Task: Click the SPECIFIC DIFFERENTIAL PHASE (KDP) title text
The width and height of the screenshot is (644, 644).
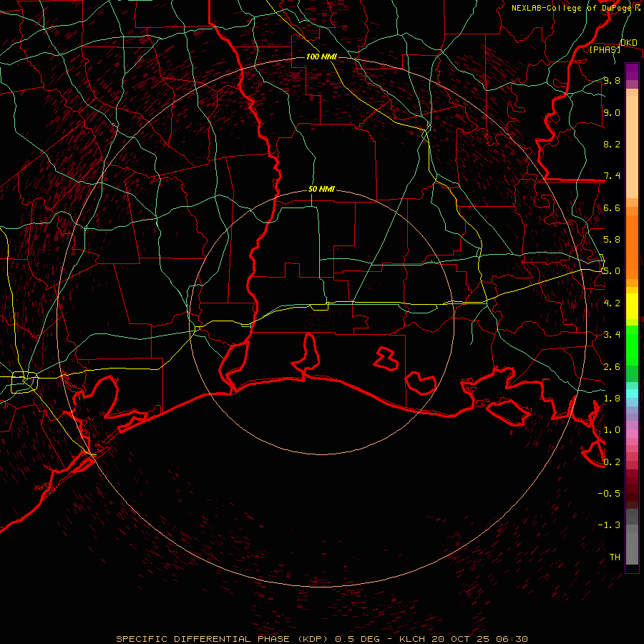Action: pos(223,639)
